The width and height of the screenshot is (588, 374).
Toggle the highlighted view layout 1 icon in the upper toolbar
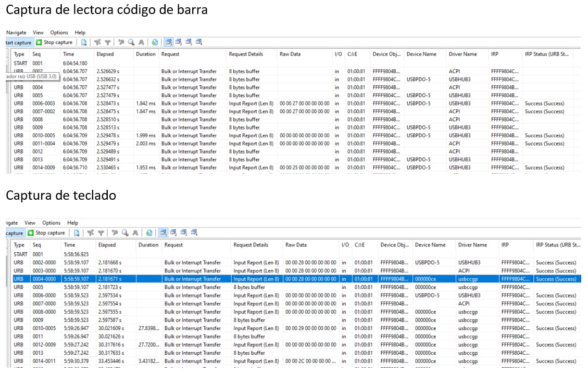(168, 42)
